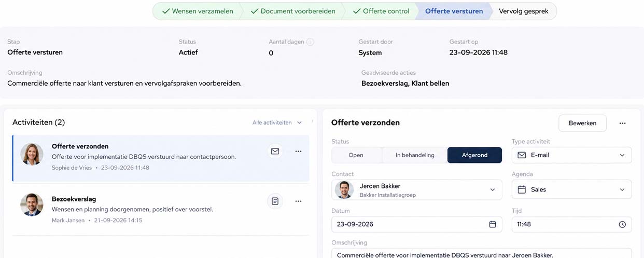Click the Omschrijving text field in detail panel
The height and width of the screenshot is (258, 644).
(481, 253)
